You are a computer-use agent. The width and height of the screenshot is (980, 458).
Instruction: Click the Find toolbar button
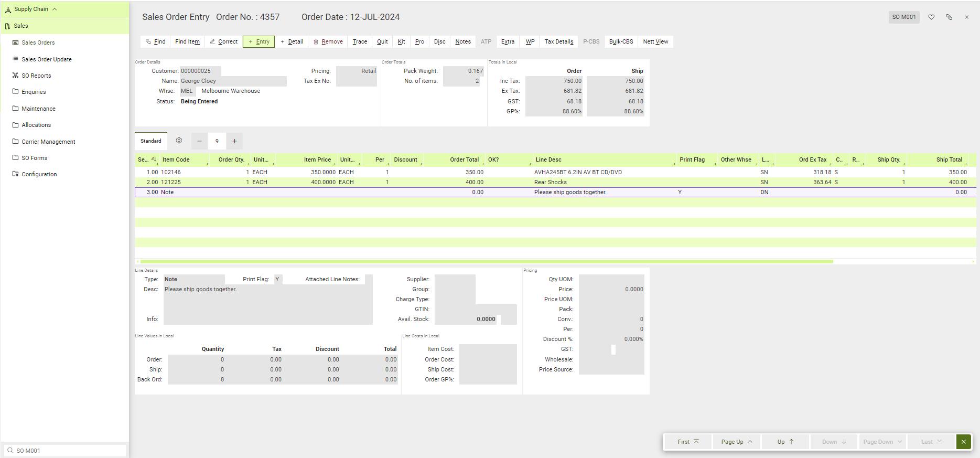156,41
